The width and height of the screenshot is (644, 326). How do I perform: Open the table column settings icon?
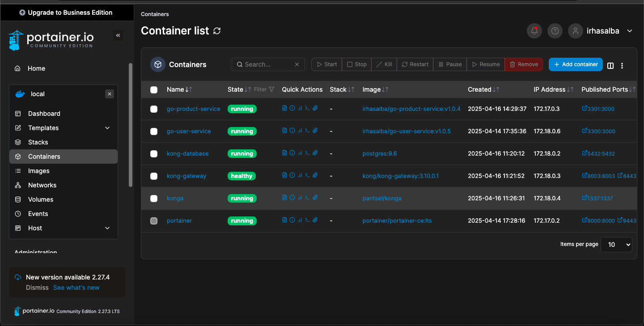pos(610,66)
